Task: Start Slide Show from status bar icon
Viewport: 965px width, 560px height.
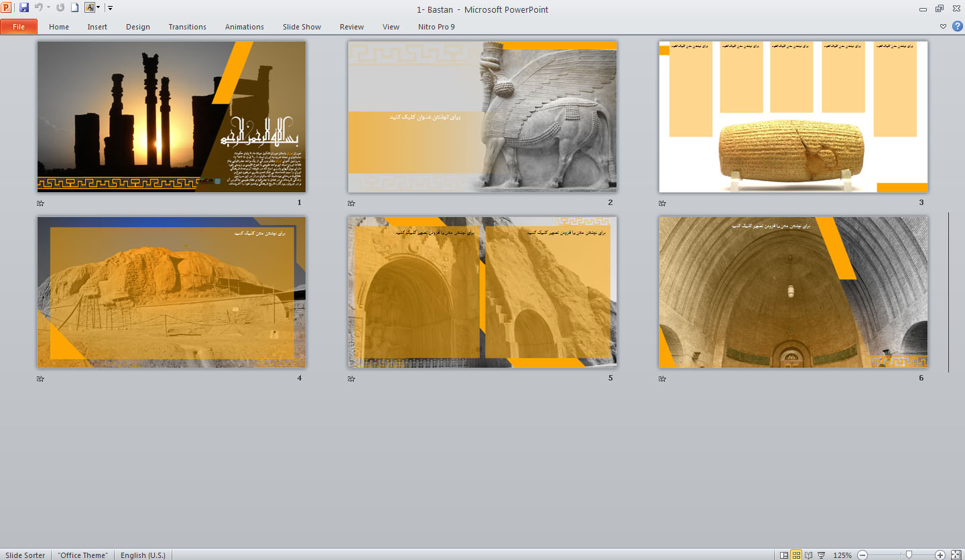Action: 821,555
